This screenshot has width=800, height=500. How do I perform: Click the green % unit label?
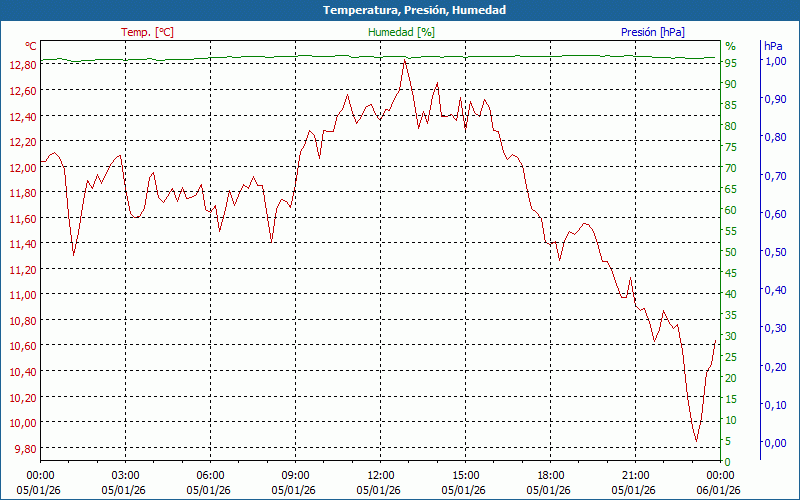tap(730, 46)
